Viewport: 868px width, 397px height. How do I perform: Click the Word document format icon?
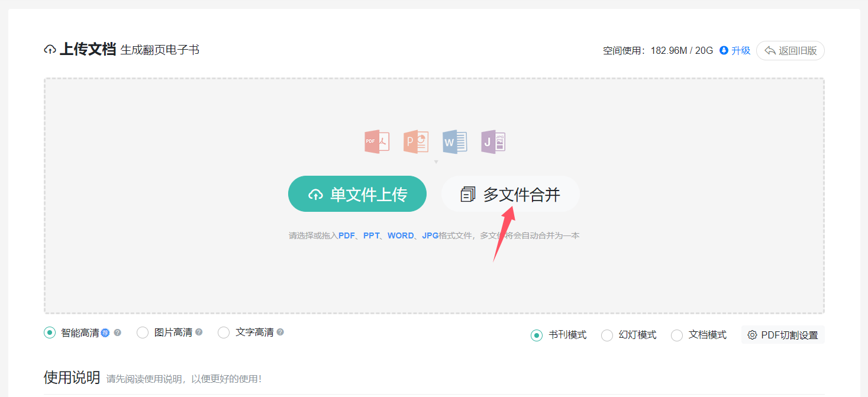coord(454,142)
